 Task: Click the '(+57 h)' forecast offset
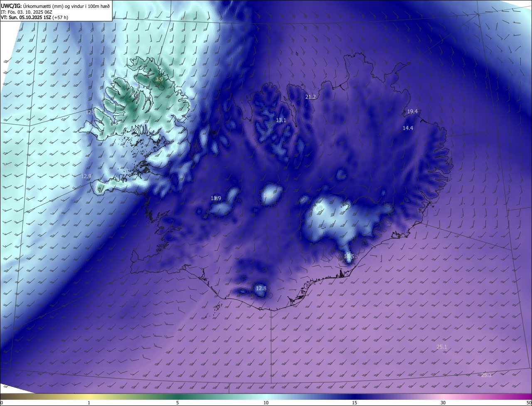coord(61,18)
